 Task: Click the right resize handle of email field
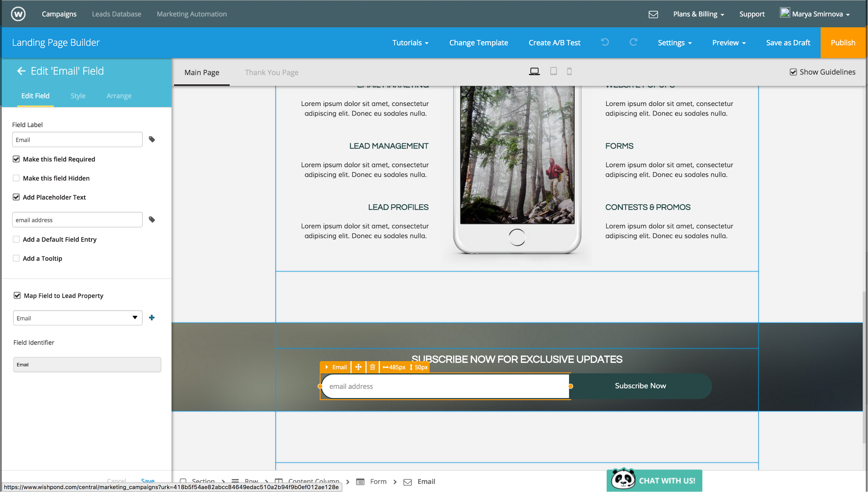click(x=571, y=386)
